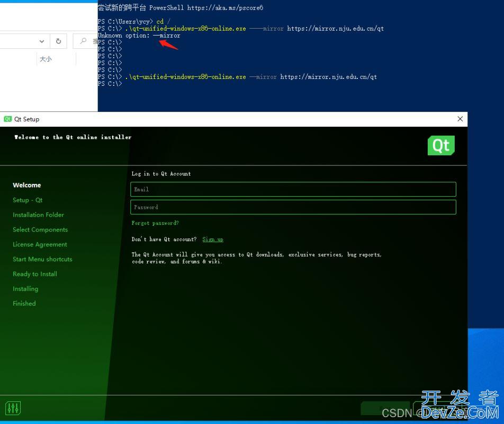Focus the Email field in Qt Setup
The width and height of the screenshot is (504, 424).
tap(293, 189)
